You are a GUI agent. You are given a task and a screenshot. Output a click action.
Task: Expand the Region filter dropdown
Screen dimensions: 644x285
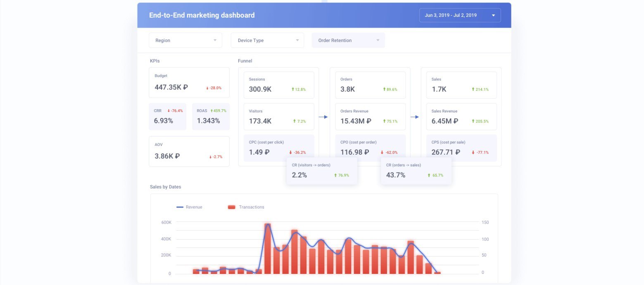pyautogui.click(x=185, y=40)
